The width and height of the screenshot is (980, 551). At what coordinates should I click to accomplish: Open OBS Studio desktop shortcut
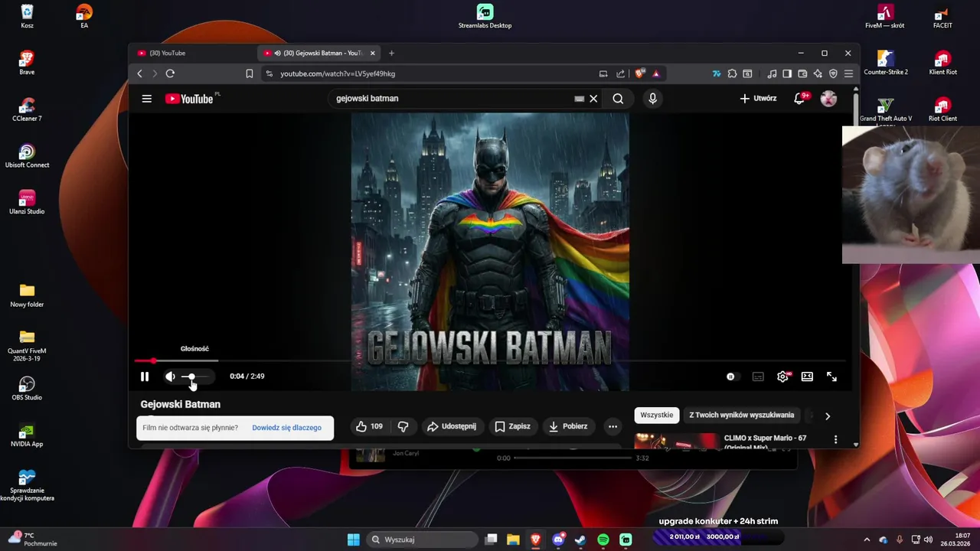click(x=27, y=388)
